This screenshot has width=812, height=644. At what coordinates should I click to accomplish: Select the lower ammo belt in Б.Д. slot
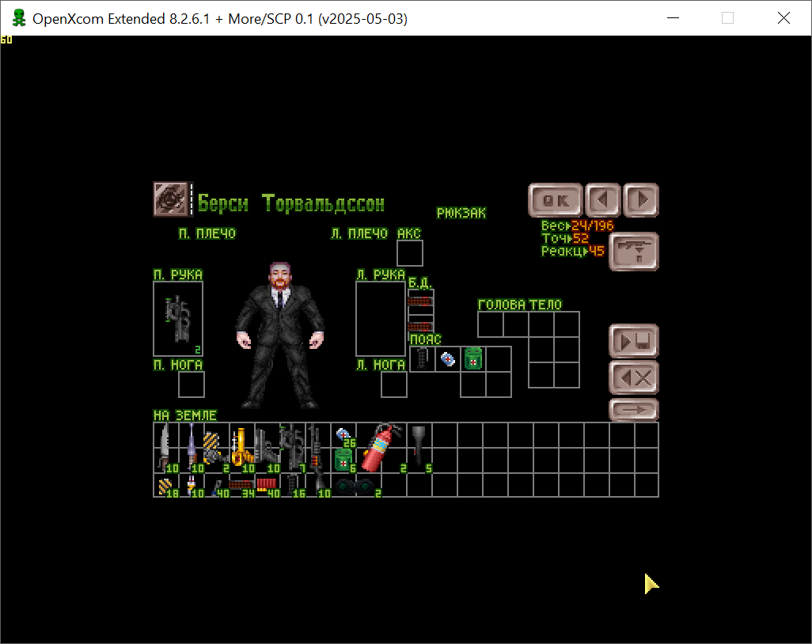click(420, 327)
